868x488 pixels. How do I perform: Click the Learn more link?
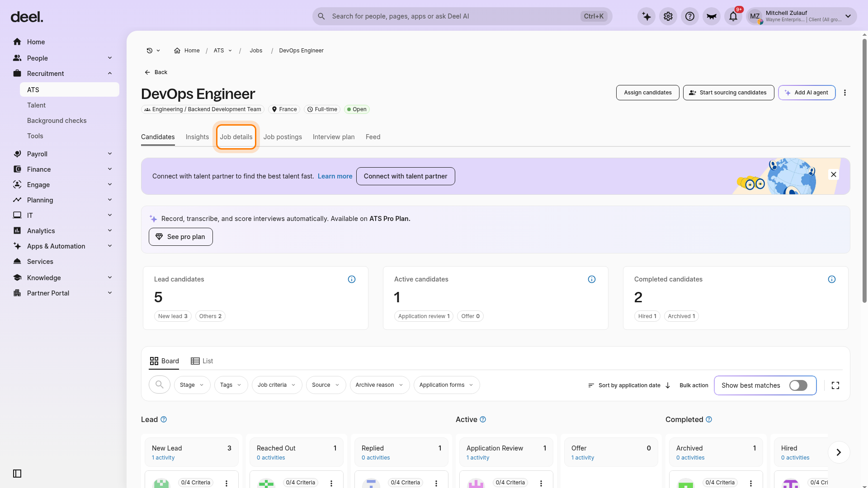coord(335,176)
